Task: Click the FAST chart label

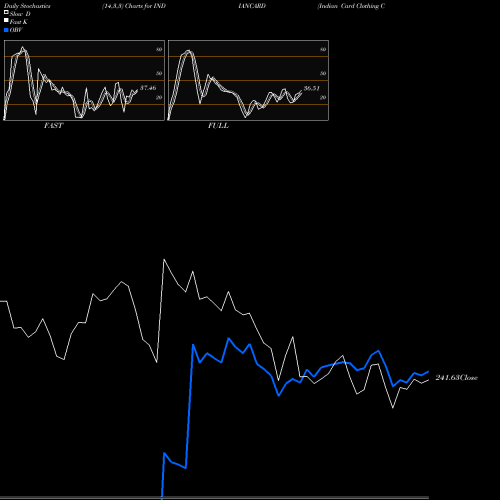Action: 53,126
